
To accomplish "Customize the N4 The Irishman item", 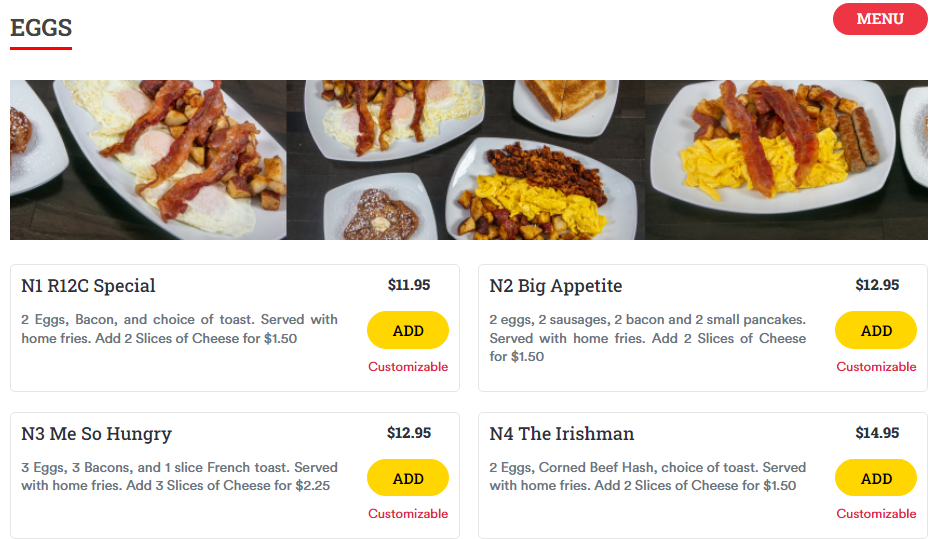I will click(x=876, y=514).
